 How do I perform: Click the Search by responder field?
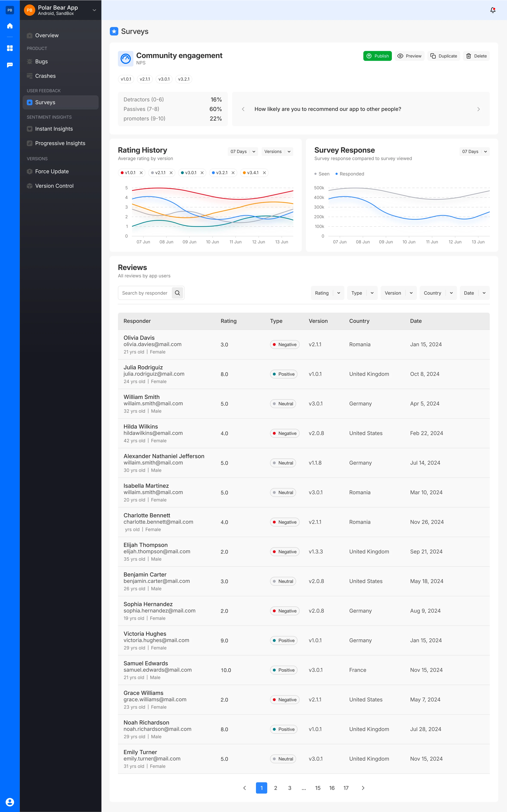tap(145, 293)
